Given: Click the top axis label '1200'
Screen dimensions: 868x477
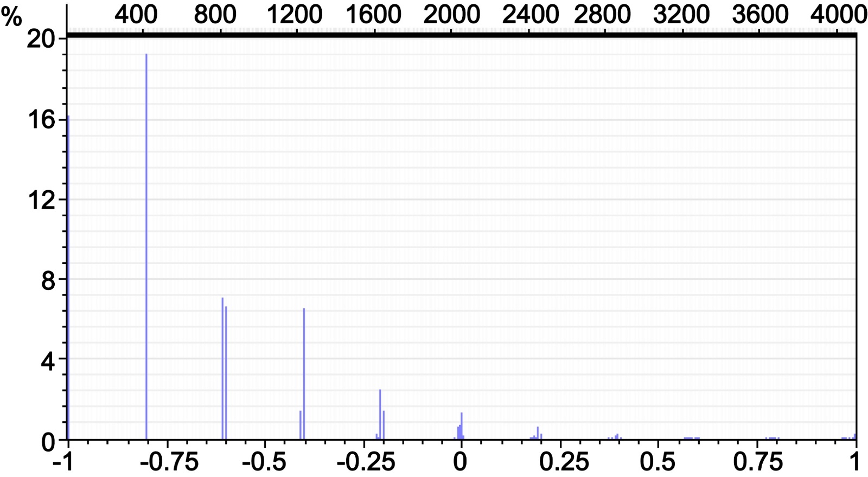Looking at the screenshot, I should click(x=295, y=14).
